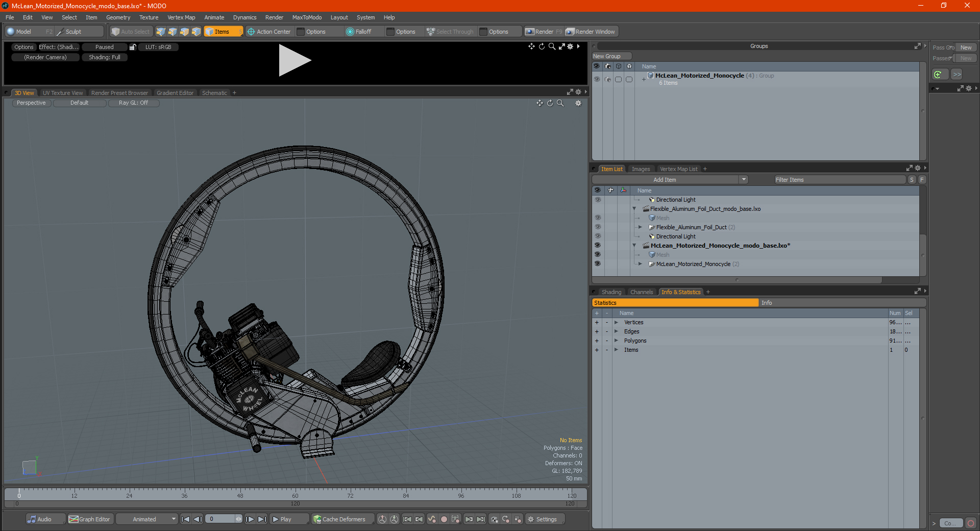Open timeline Settings

(x=545, y=519)
